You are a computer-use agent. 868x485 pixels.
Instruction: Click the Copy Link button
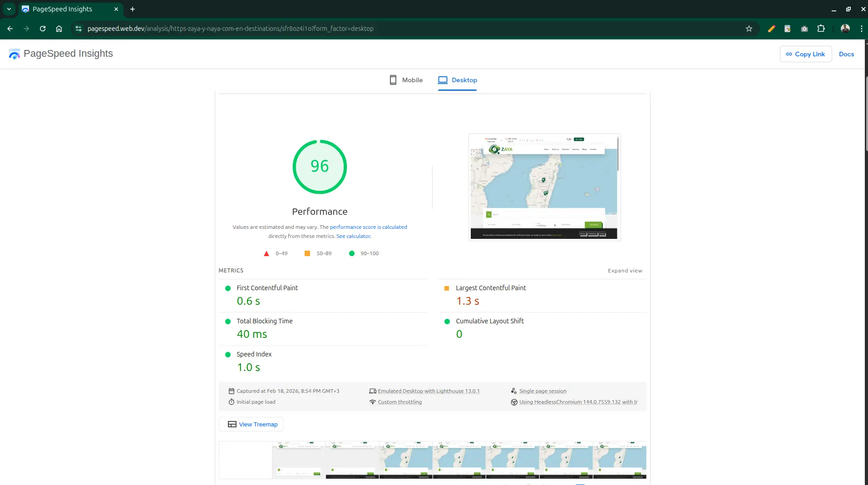(805, 54)
